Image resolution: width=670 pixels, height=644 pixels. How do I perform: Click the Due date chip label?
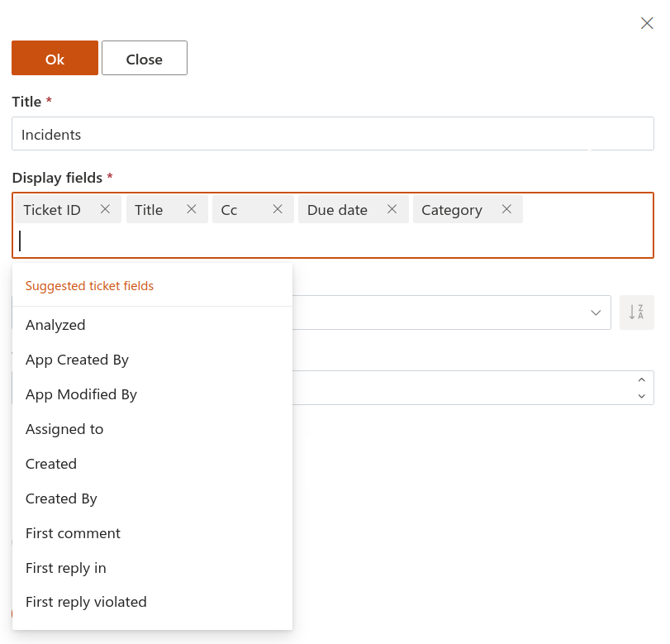(337, 210)
